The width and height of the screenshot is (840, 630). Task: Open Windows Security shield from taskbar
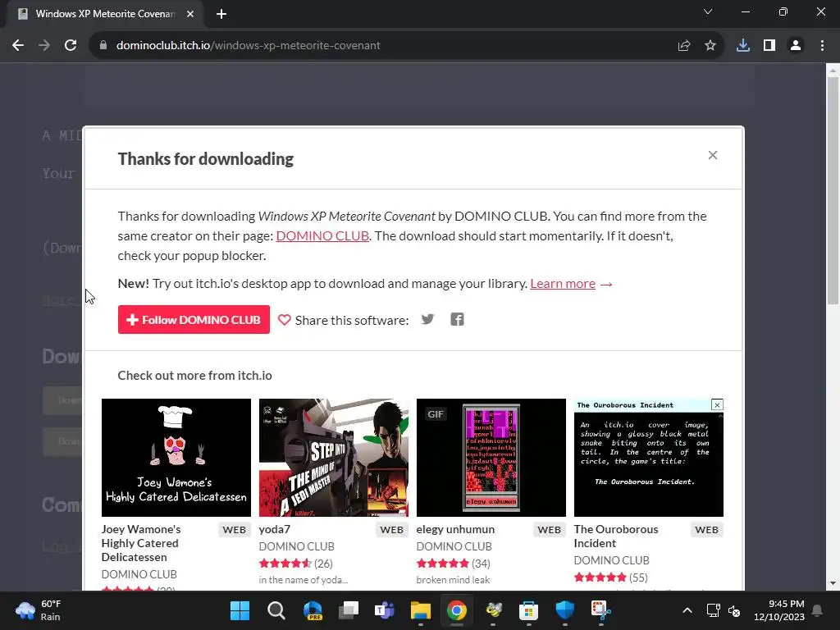[x=564, y=610]
